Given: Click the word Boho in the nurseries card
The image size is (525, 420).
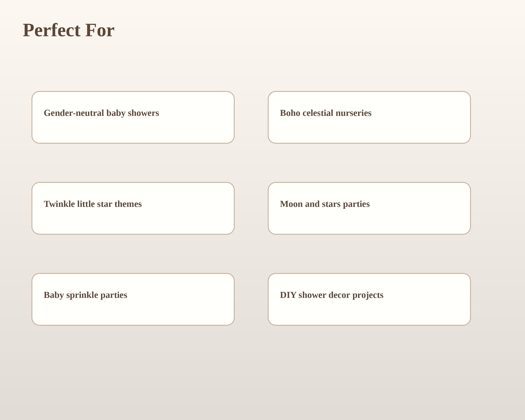Looking at the screenshot, I should point(290,113).
